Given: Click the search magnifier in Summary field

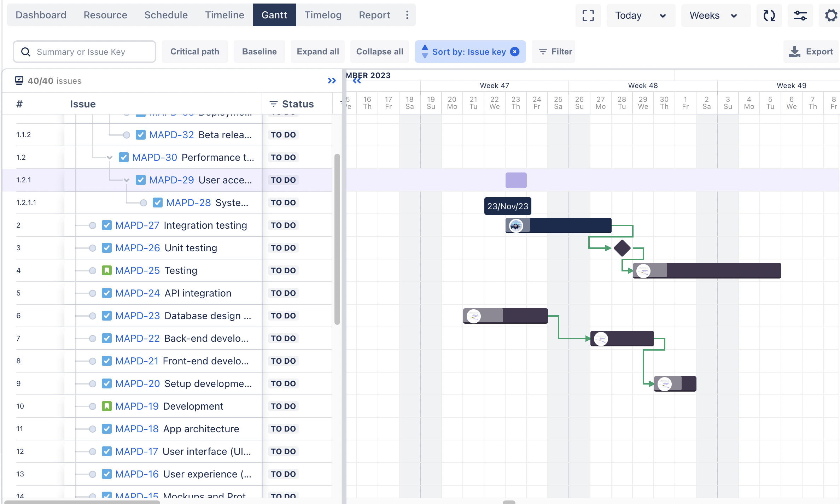Looking at the screenshot, I should (x=25, y=52).
